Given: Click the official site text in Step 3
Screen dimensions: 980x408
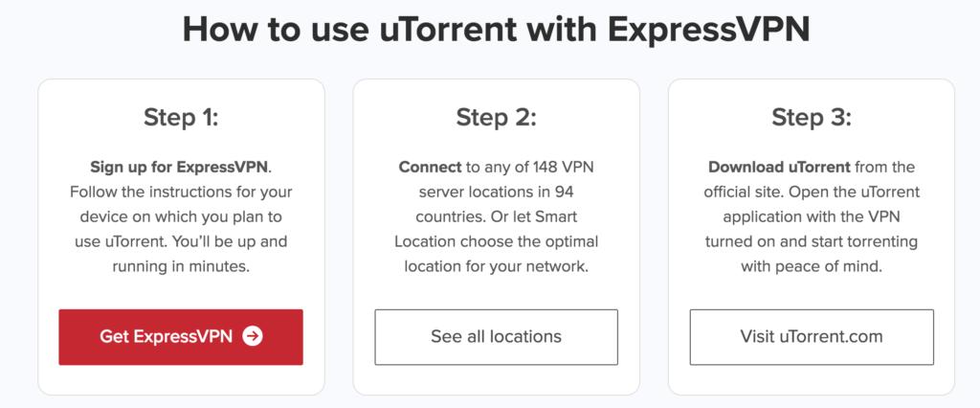Looking at the screenshot, I should pos(743,193).
